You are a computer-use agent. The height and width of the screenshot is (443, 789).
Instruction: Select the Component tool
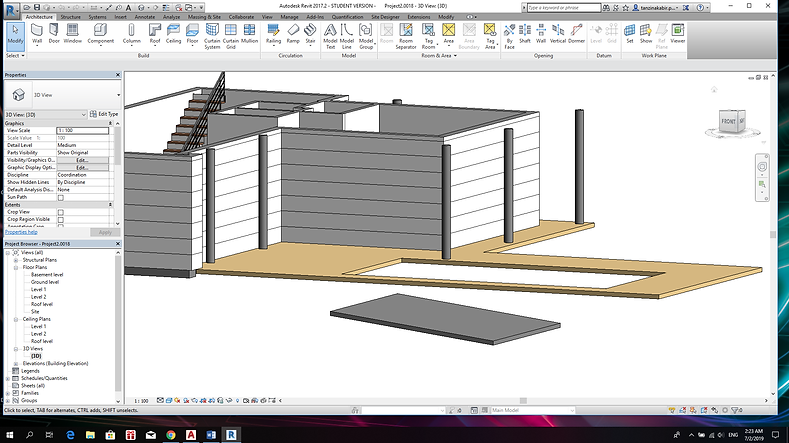pos(101,34)
